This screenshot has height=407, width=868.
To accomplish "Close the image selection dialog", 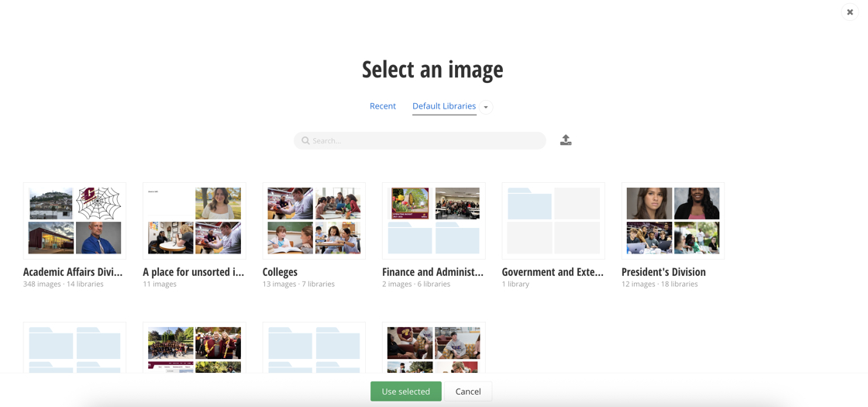I will pos(849,12).
